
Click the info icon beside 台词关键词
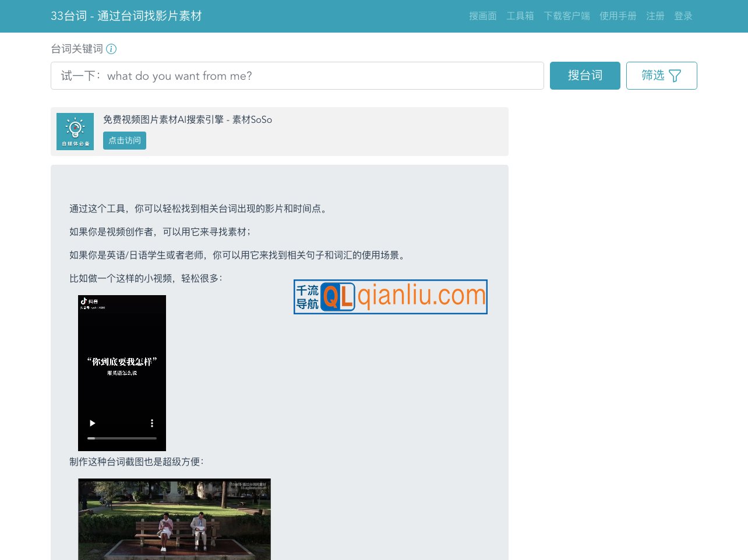(x=111, y=49)
